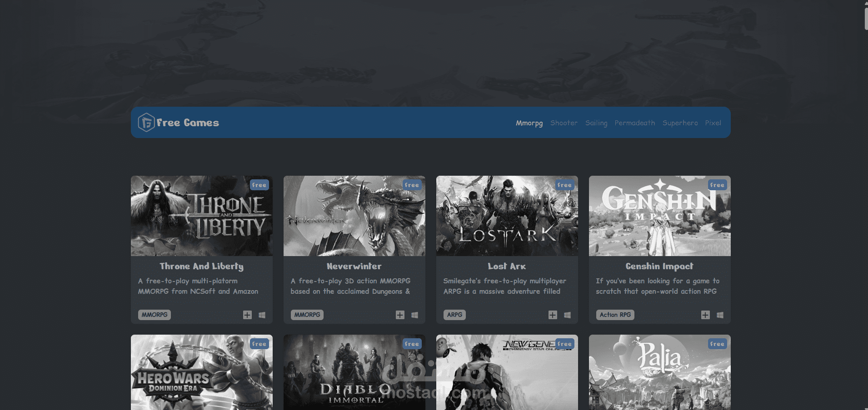
Task: Click the ARPG tag on Lost Ark
Action: (x=454, y=315)
